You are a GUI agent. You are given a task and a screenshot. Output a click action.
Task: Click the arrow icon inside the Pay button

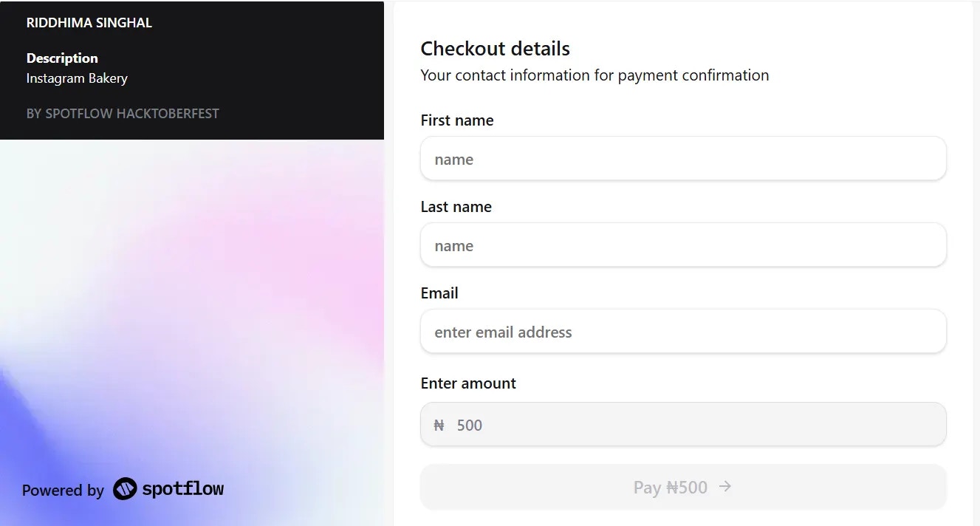tap(724, 487)
